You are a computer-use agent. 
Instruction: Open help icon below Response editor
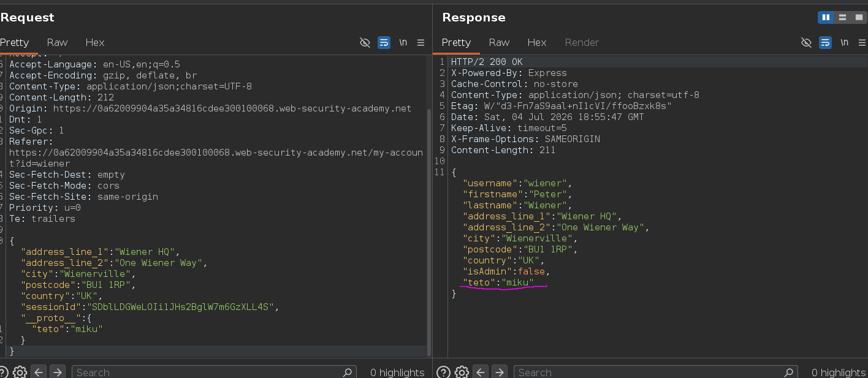click(443, 372)
